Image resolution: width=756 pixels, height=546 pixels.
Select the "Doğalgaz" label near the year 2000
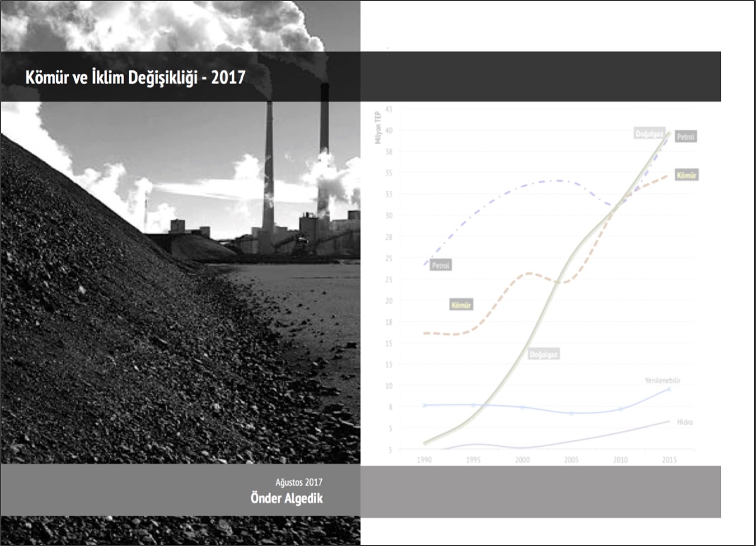point(543,354)
